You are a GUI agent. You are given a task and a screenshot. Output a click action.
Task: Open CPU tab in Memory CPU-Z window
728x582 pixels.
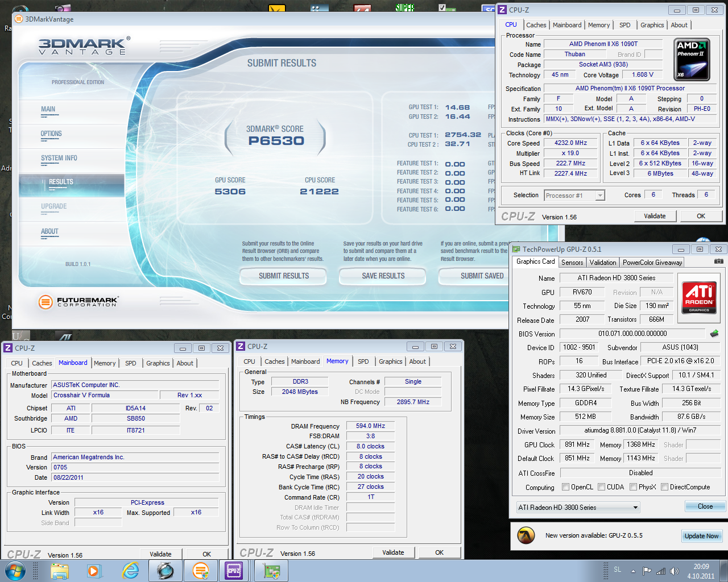pos(249,361)
